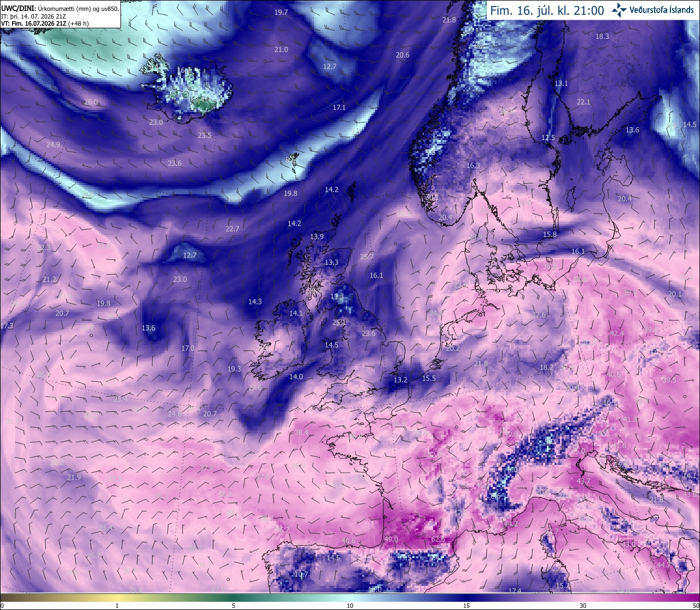
Task: Click the 13.9 value near Scotland
Action: 317,236
